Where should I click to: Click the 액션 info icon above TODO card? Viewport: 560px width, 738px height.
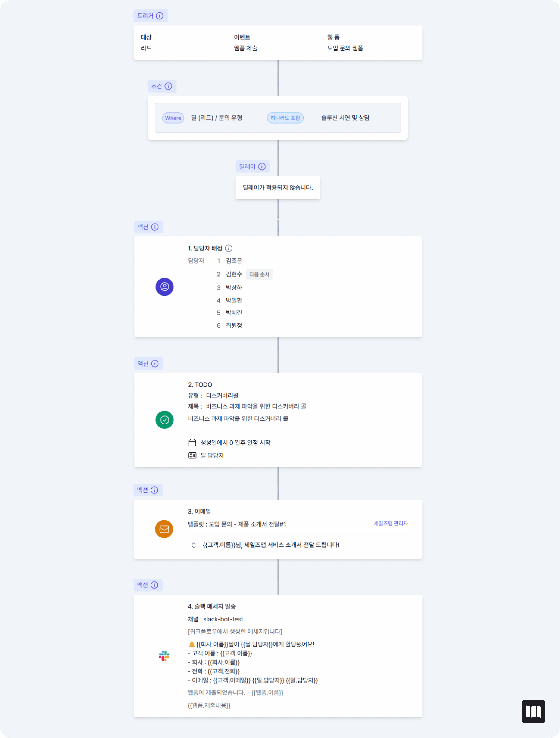click(155, 364)
